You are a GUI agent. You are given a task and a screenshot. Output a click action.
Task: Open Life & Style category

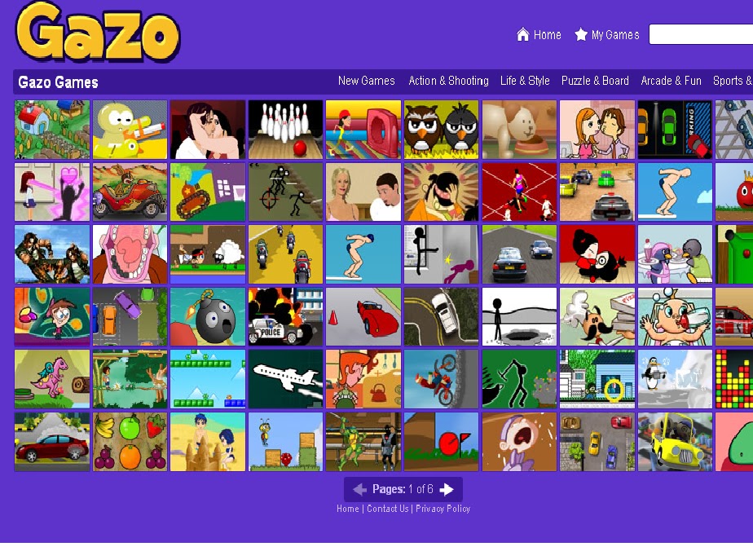pyautogui.click(x=525, y=81)
